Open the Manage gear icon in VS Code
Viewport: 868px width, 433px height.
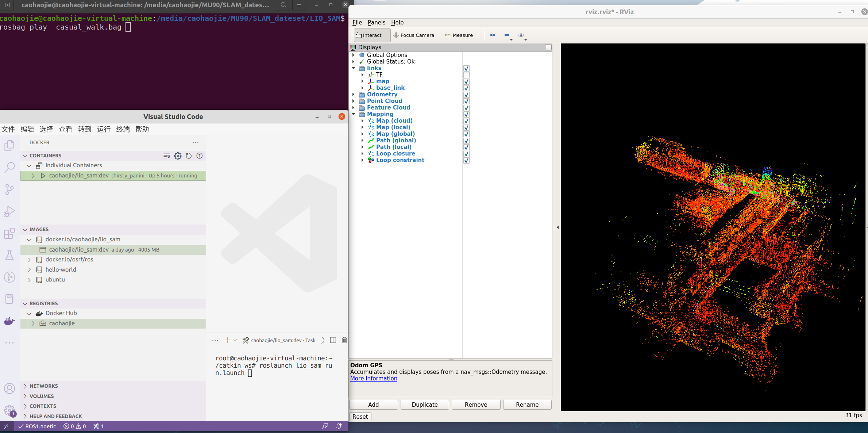point(9,410)
